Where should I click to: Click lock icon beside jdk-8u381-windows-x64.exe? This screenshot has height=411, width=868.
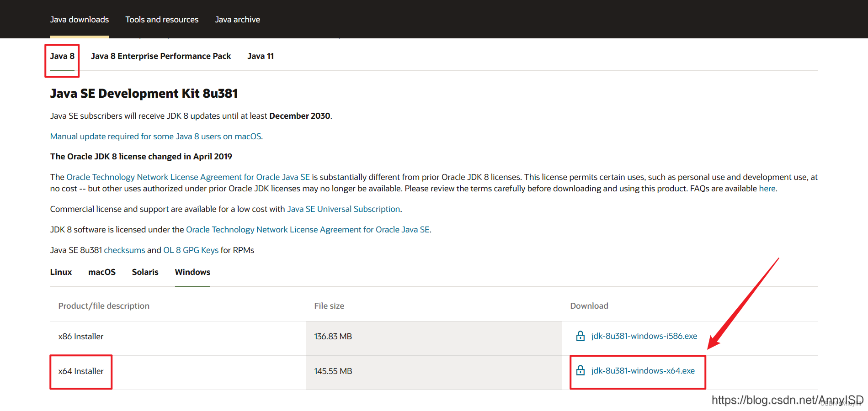click(x=580, y=370)
